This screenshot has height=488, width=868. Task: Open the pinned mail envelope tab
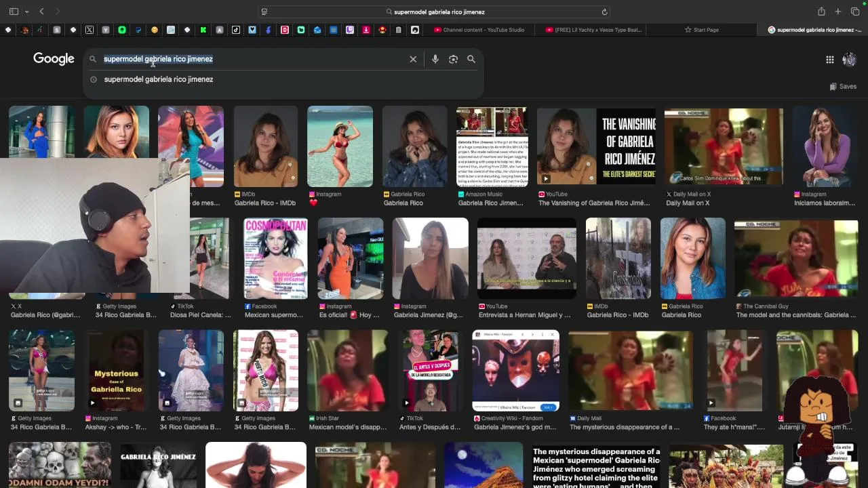click(x=317, y=30)
